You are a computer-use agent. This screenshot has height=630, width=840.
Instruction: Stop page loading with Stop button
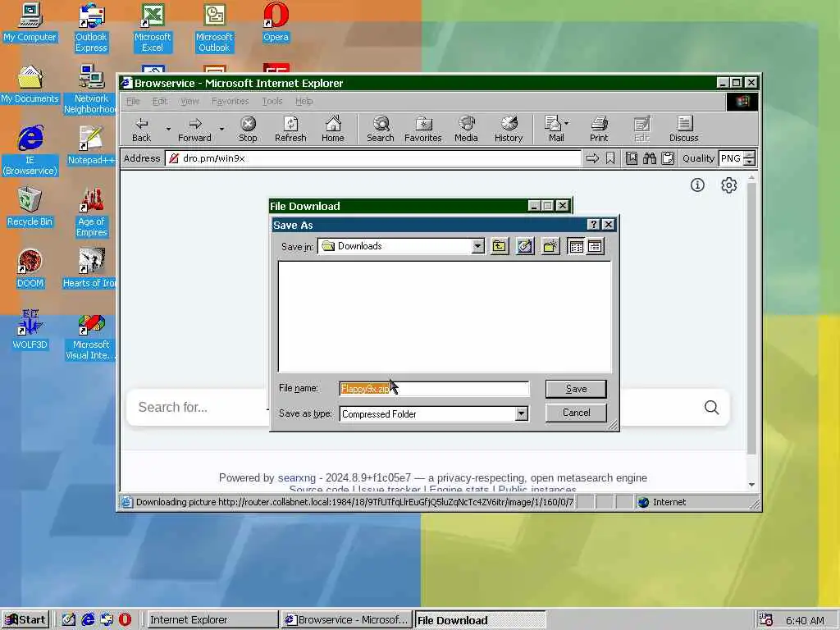(x=248, y=130)
